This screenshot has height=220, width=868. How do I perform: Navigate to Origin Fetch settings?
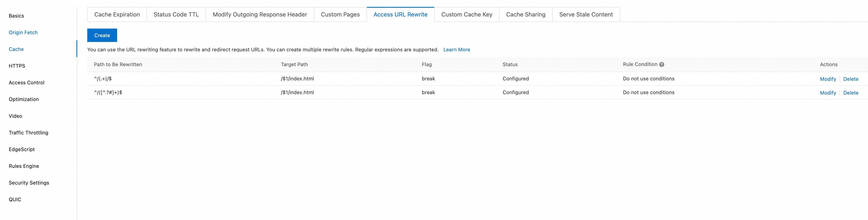click(23, 32)
